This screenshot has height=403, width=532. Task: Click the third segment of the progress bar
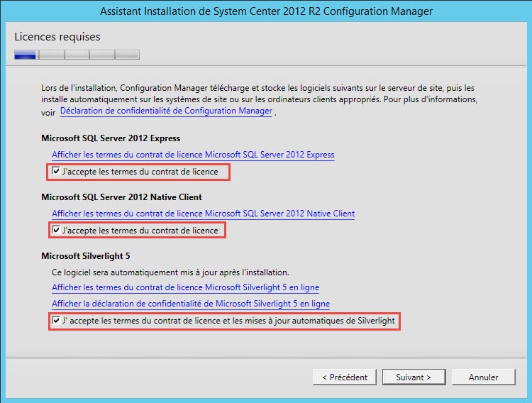(x=77, y=55)
